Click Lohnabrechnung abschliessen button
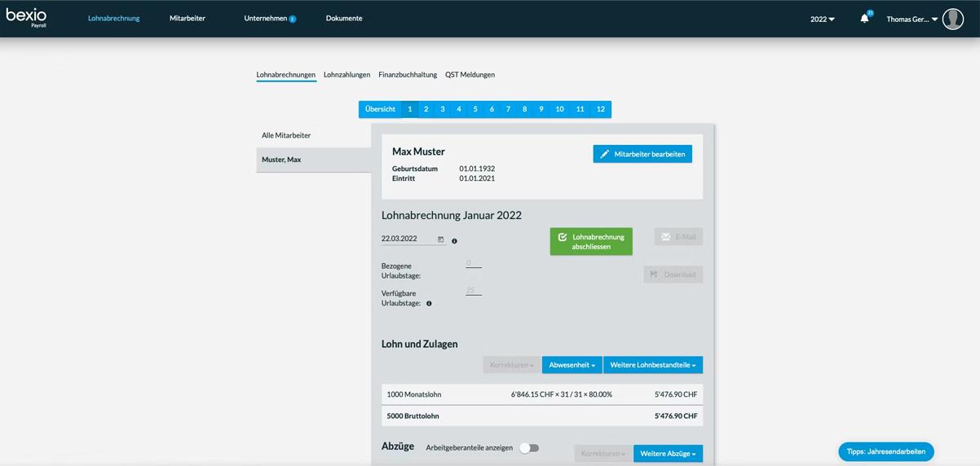Screen dimensions: 980x466 [590, 241]
